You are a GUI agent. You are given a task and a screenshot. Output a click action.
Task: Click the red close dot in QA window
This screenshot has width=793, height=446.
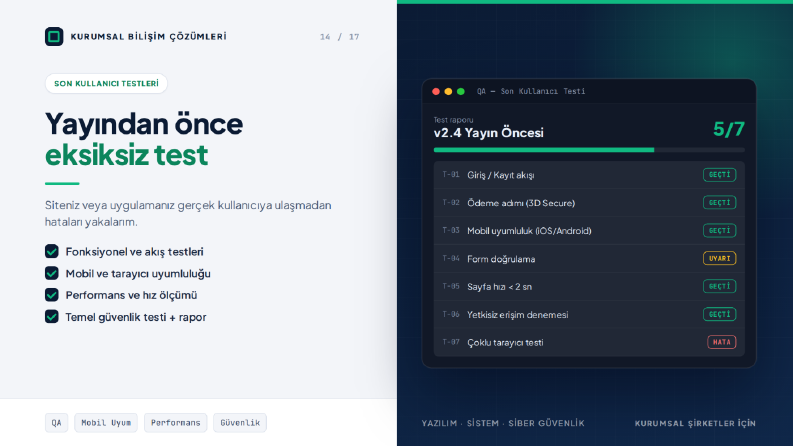coord(436,92)
